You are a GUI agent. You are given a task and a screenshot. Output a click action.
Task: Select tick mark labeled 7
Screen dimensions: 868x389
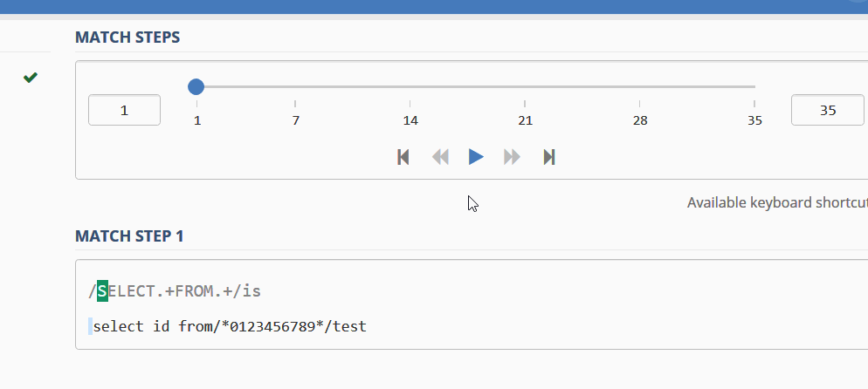[x=296, y=119]
